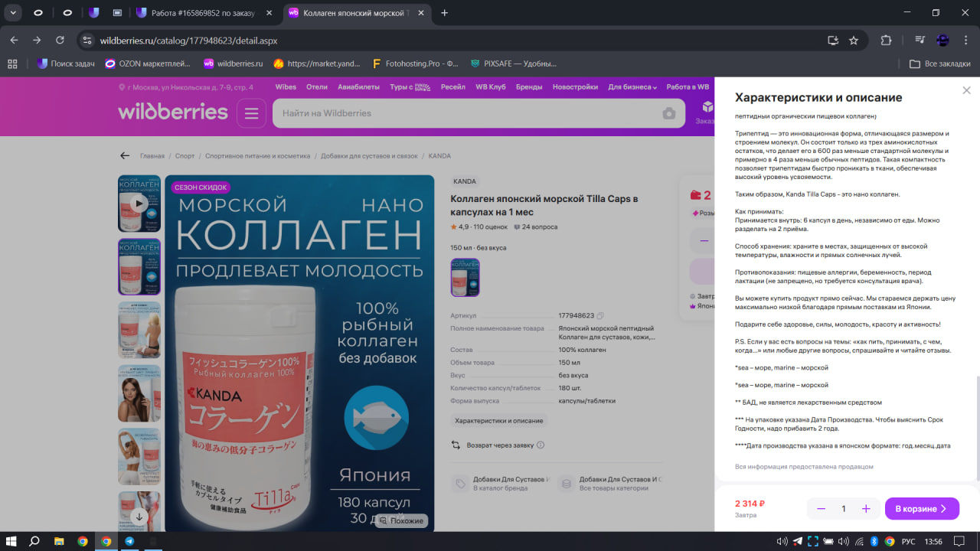Viewport: 980px width, 551px height.
Task: Go to Спорт breadcrumb
Action: point(185,156)
